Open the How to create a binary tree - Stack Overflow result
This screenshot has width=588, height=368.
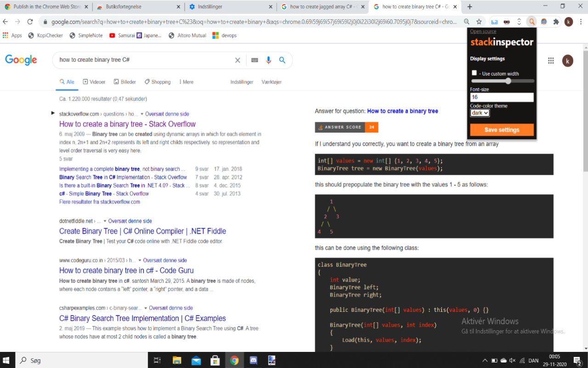pyautogui.click(x=127, y=124)
